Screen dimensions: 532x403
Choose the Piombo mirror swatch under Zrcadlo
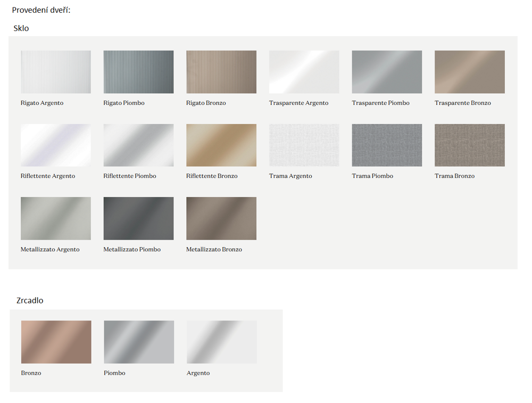139,342
